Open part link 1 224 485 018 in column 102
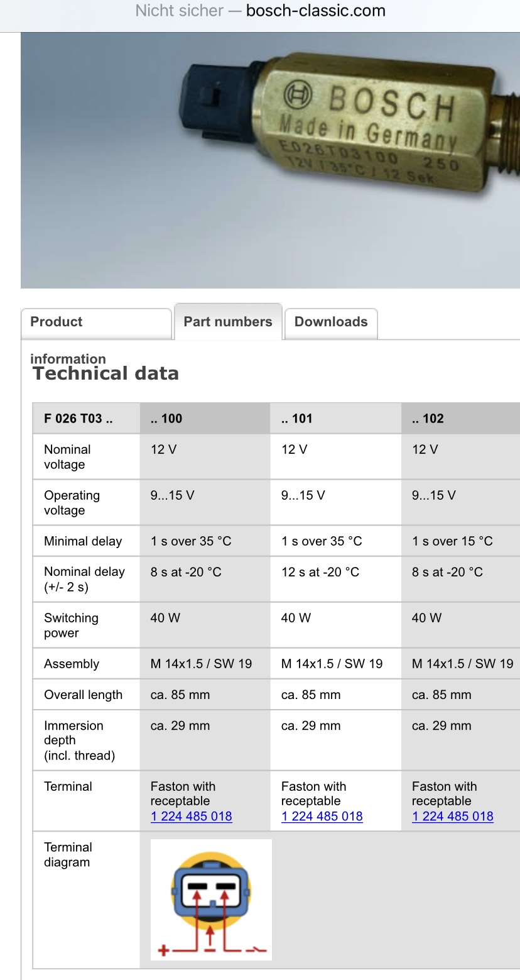This screenshot has width=520, height=980. [453, 816]
